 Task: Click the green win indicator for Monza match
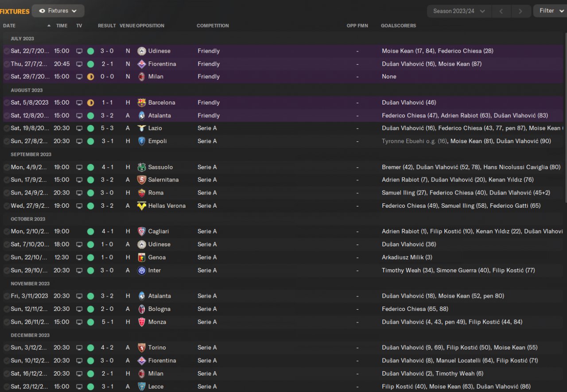click(91, 322)
